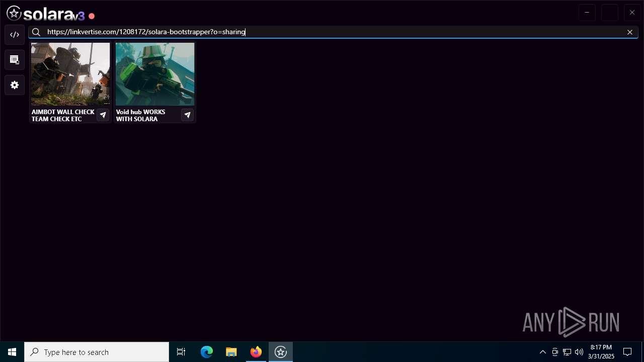Execute the Void hub script arrow

[187, 115]
